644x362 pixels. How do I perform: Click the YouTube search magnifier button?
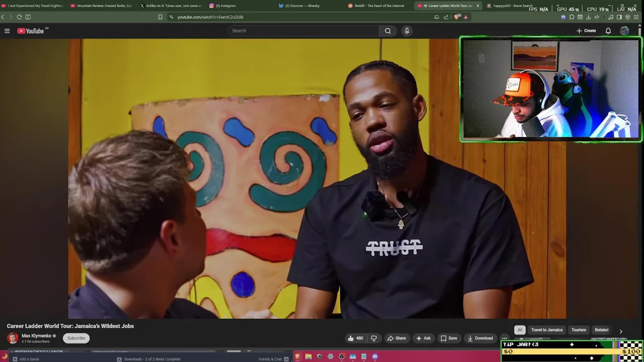[x=388, y=31]
